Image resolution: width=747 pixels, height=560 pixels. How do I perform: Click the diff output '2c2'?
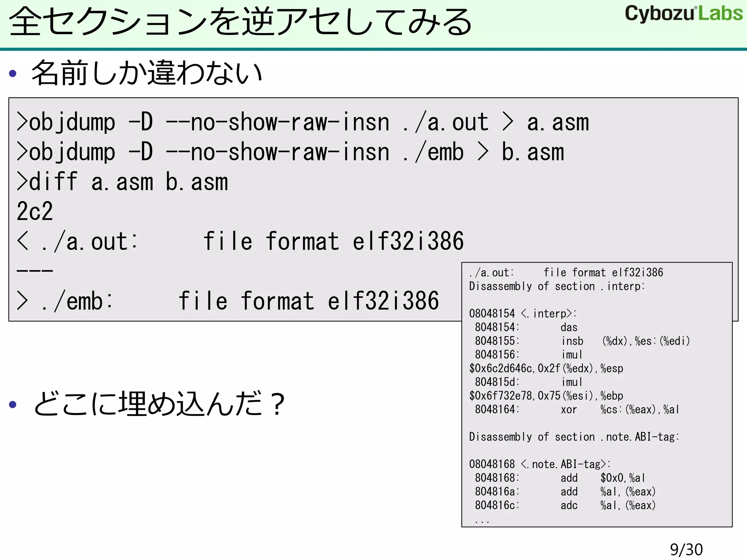(x=35, y=211)
